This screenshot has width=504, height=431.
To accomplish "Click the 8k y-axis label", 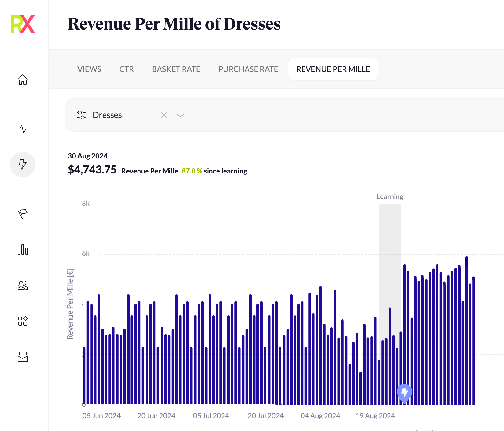I will pyautogui.click(x=86, y=203).
